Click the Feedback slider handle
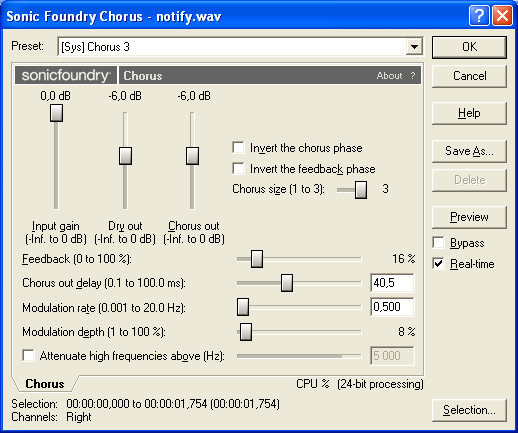 pyautogui.click(x=257, y=259)
